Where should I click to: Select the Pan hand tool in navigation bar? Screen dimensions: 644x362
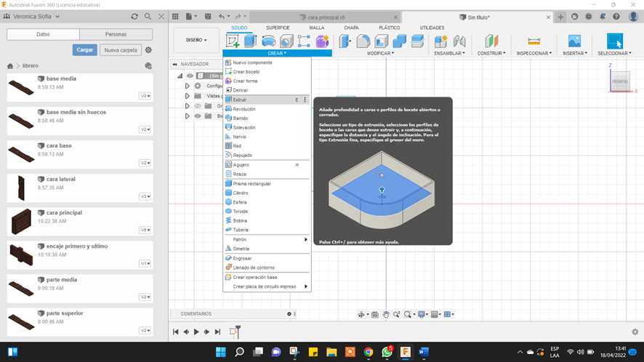point(386,315)
